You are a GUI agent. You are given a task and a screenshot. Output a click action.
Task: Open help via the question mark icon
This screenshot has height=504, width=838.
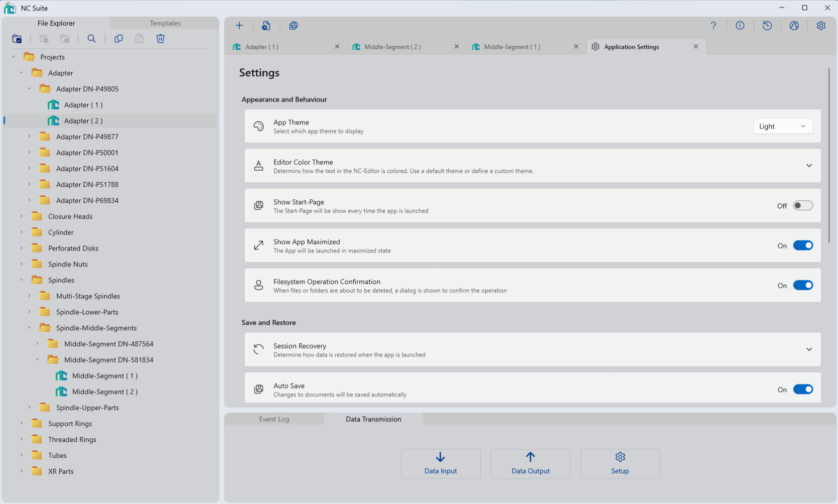tap(713, 25)
